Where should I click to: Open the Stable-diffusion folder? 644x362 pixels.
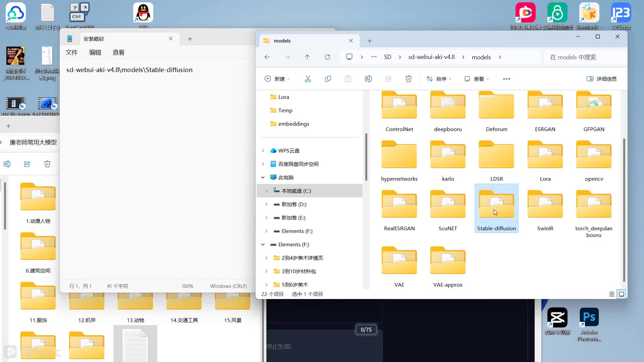pyautogui.click(x=496, y=208)
